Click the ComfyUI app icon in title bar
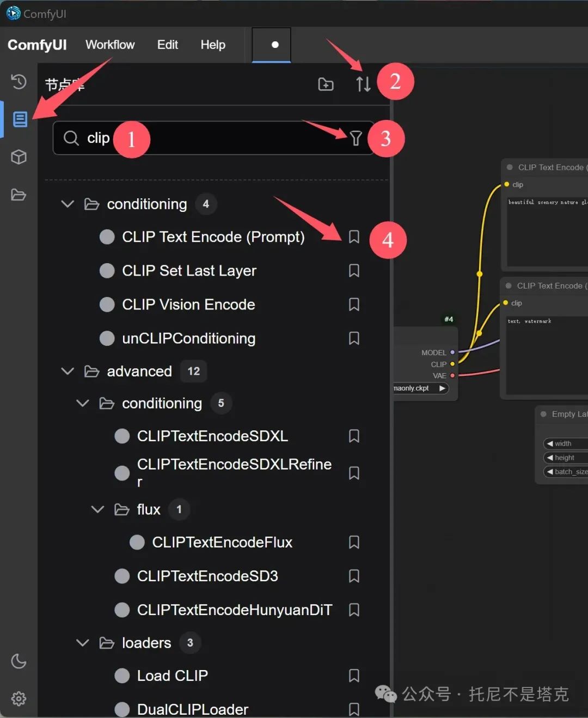 [x=14, y=13]
